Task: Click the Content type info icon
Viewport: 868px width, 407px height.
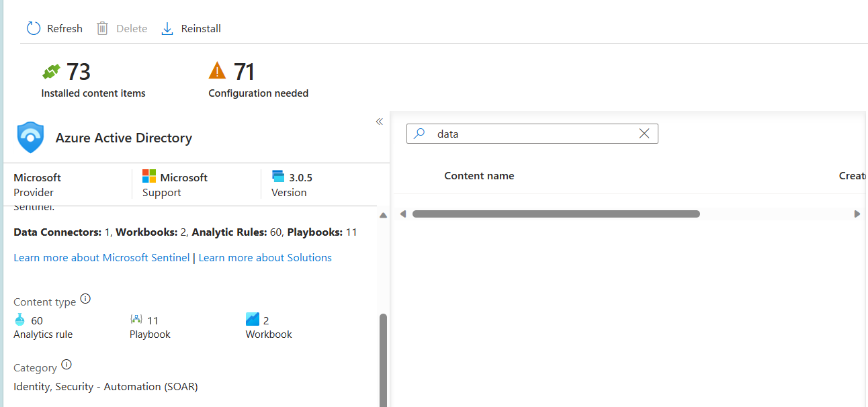Action: [85, 299]
